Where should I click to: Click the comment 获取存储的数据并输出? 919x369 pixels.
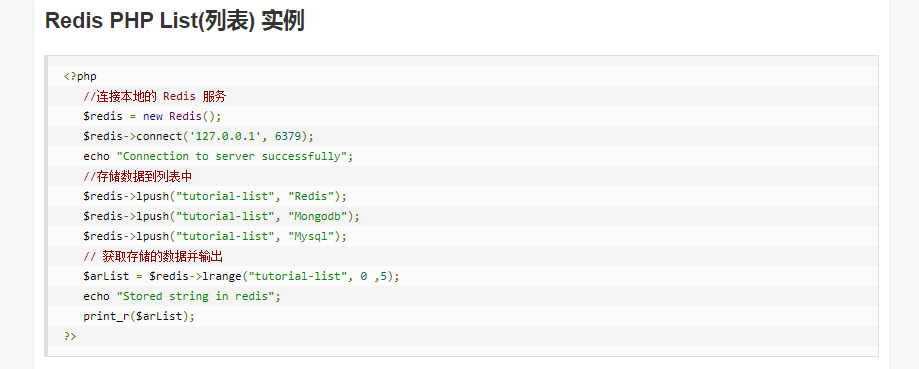153,257
